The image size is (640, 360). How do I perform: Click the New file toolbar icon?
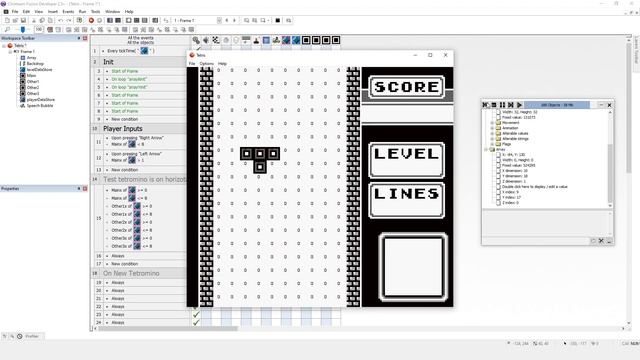coord(7,20)
